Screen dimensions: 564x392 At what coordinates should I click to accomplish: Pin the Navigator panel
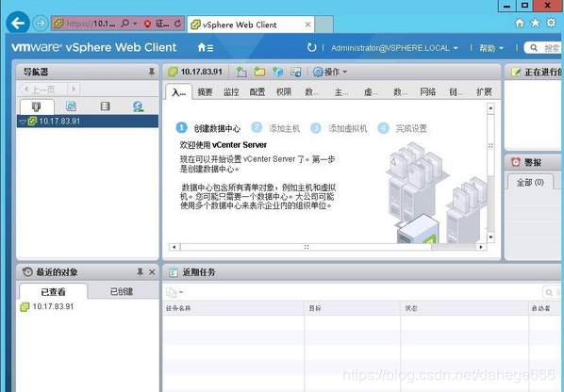click(x=152, y=72)
